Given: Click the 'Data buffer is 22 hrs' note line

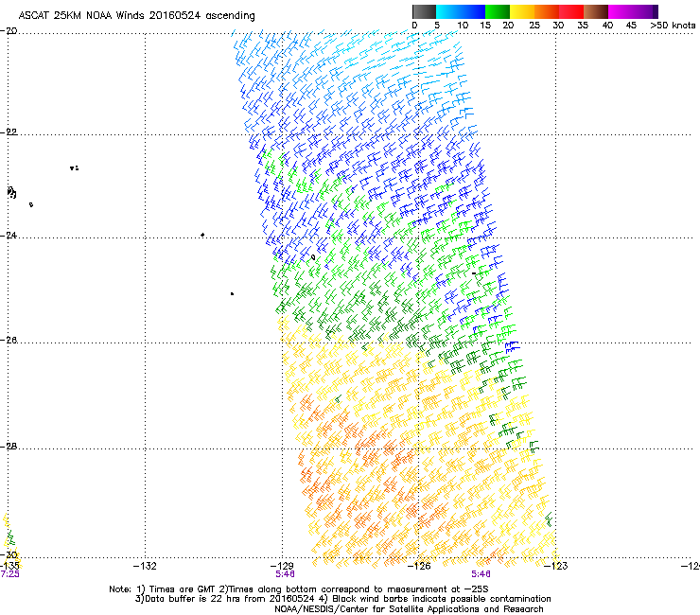Looking at the screenshot, I should [x=342, y=599].
